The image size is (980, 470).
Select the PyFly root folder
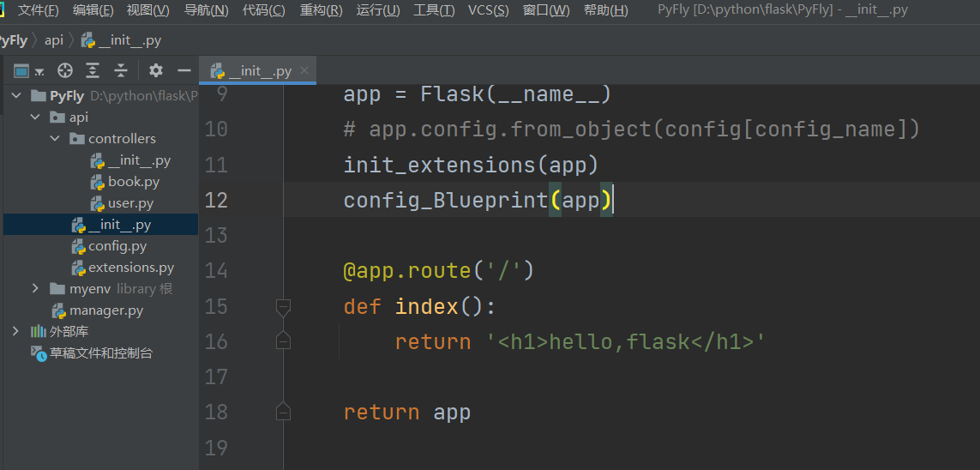[x=100, y=95]
